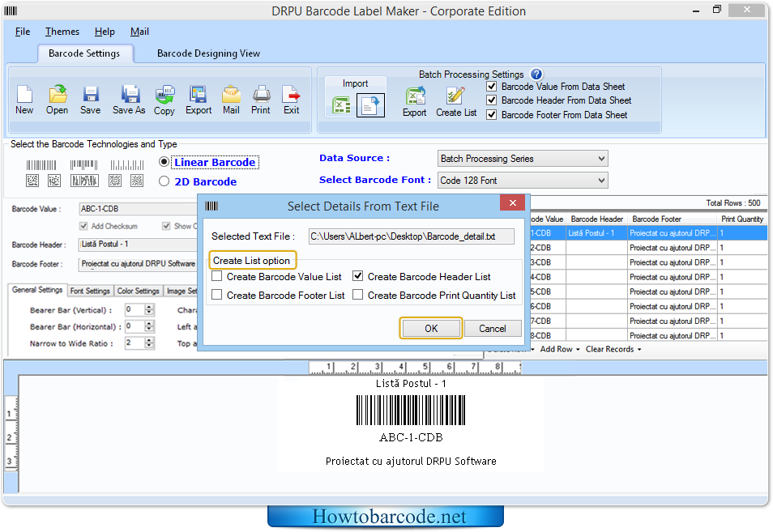The height and width of the screenshot is (532, 773).
Task: Check Create Barcode Value List
Action: point(217,276)
